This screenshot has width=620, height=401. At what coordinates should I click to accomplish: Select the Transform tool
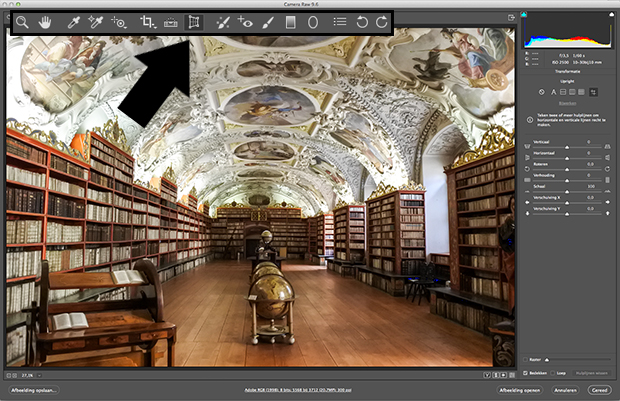coord(194,23)
